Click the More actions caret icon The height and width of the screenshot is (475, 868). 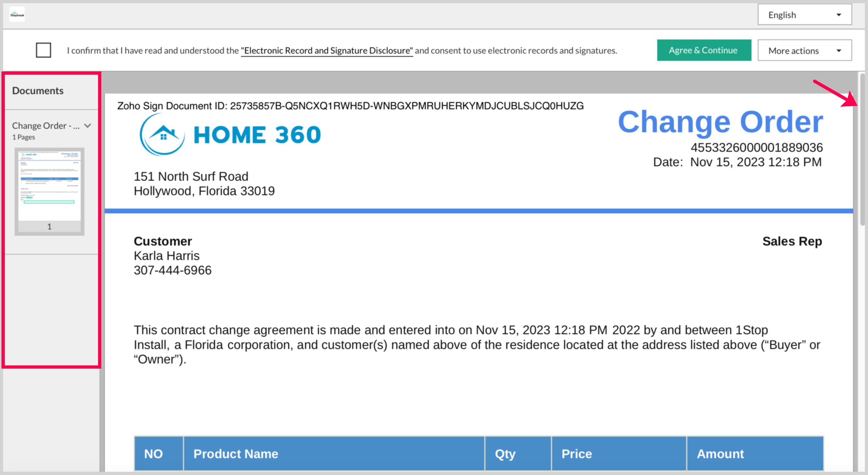[x=839, y=51]
